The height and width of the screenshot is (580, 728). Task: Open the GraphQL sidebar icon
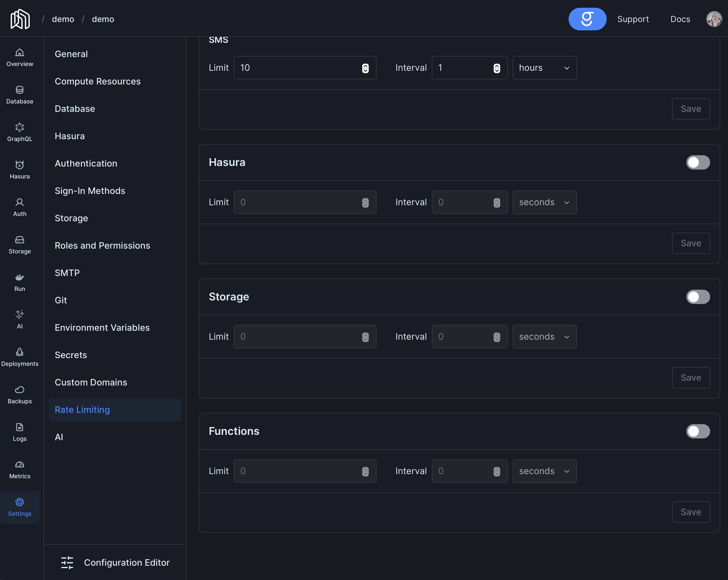20,132
